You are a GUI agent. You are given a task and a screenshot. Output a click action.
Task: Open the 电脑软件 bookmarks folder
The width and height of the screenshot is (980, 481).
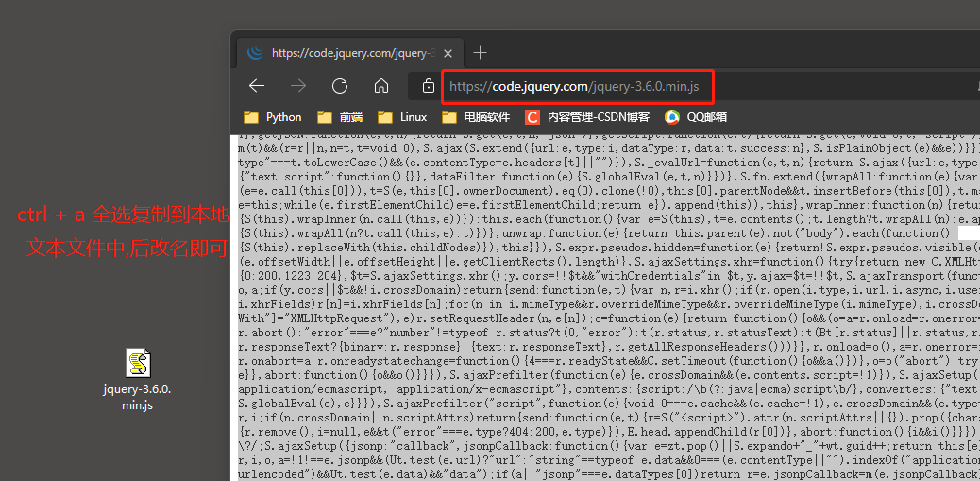coord(476,117)
